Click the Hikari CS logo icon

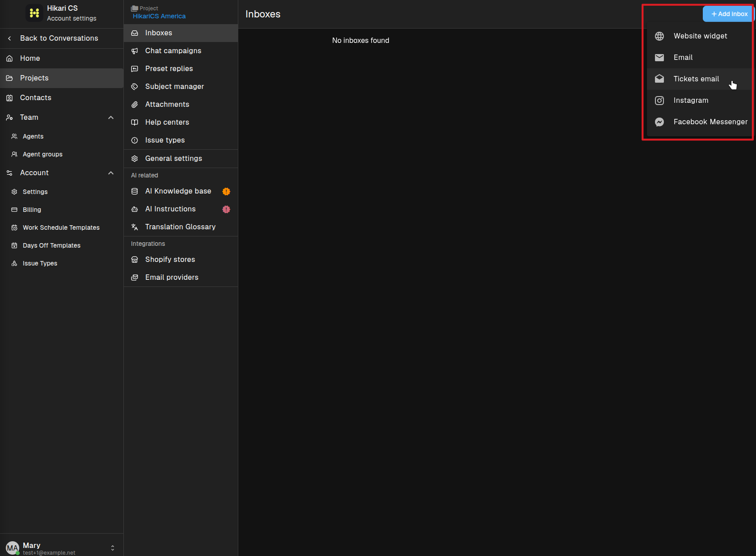(x=34, y=13)
